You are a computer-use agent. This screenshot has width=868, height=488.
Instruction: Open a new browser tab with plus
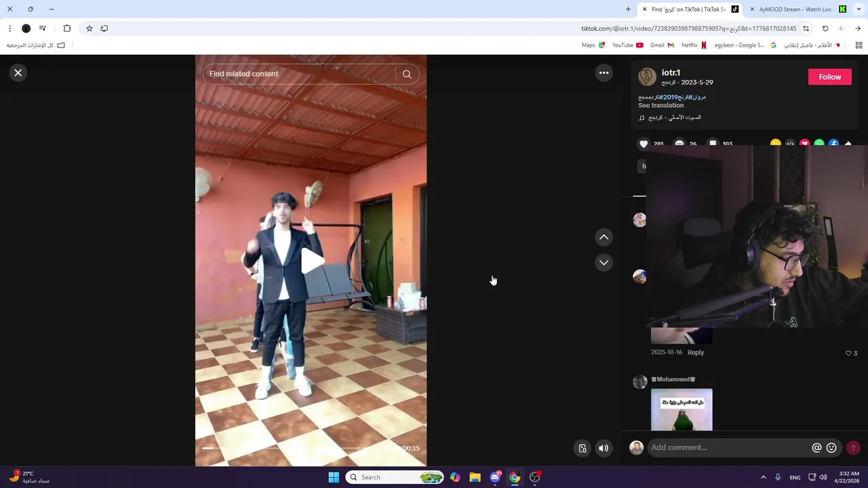[628, 9]
